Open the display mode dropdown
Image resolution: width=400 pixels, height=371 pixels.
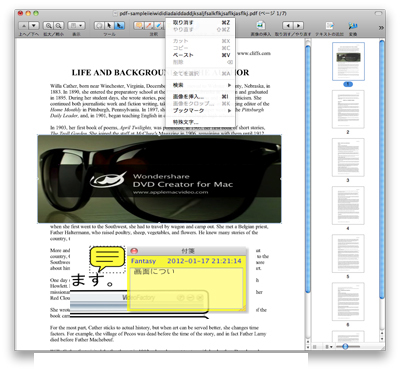[x=76, y=25]
